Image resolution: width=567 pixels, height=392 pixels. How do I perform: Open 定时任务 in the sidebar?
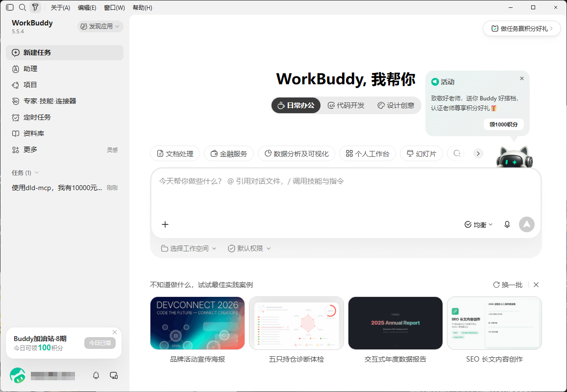tap(65, 117)
